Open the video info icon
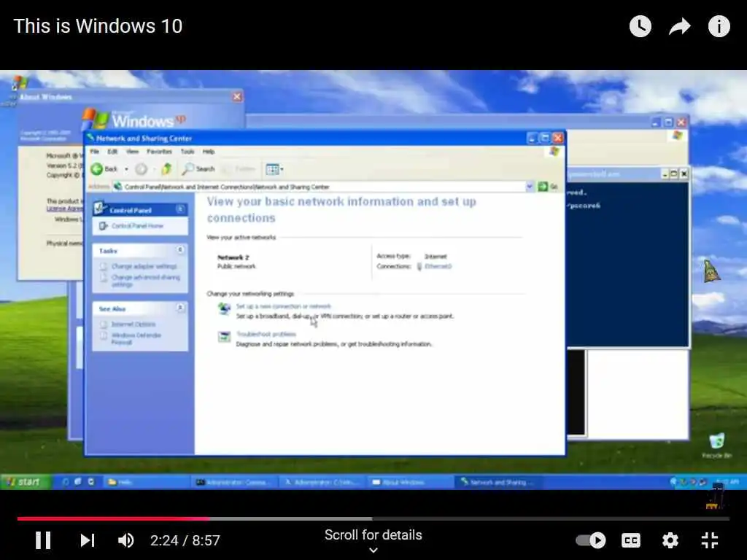 719,26
